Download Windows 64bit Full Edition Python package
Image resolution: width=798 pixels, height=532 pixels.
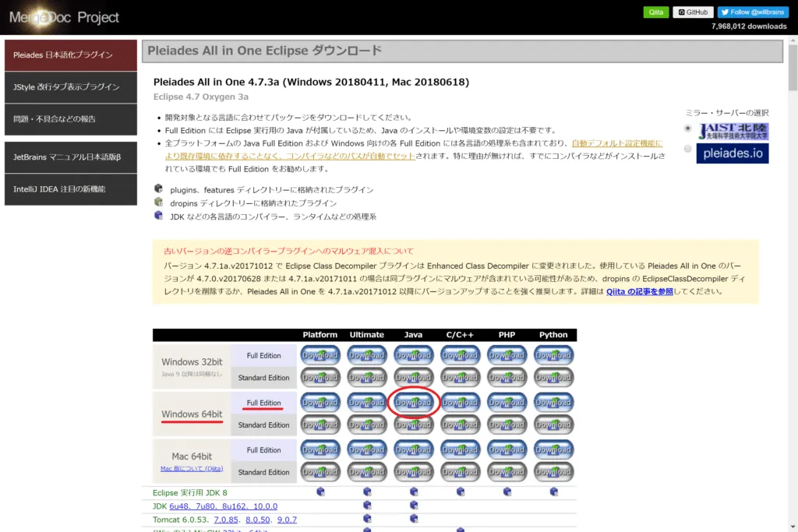(x=554, y=402)
